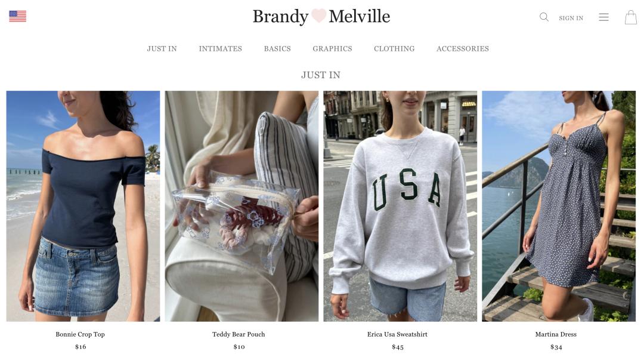Open the BASICS navigation menu
Viewport: 644px width, 357px height.
[x=277, y=48]
